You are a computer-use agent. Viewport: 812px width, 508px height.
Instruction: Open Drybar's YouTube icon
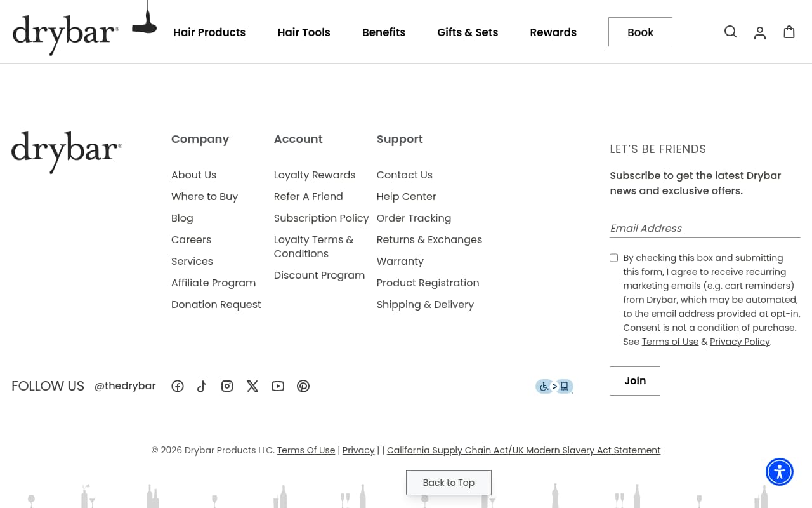(278, 386)
